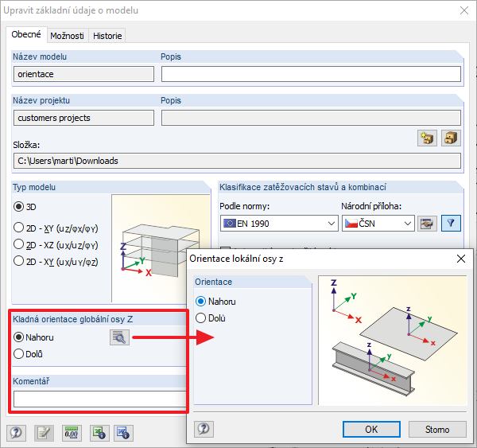The width and height of the screenshot is (477, 448).
Task: Open the standard settings icon next to ČSN
Action: [x=427, y=224]
